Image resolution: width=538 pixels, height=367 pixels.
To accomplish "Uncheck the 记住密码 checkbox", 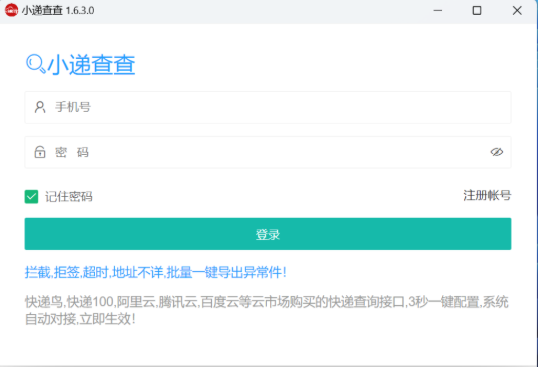I will coord(31,197).
